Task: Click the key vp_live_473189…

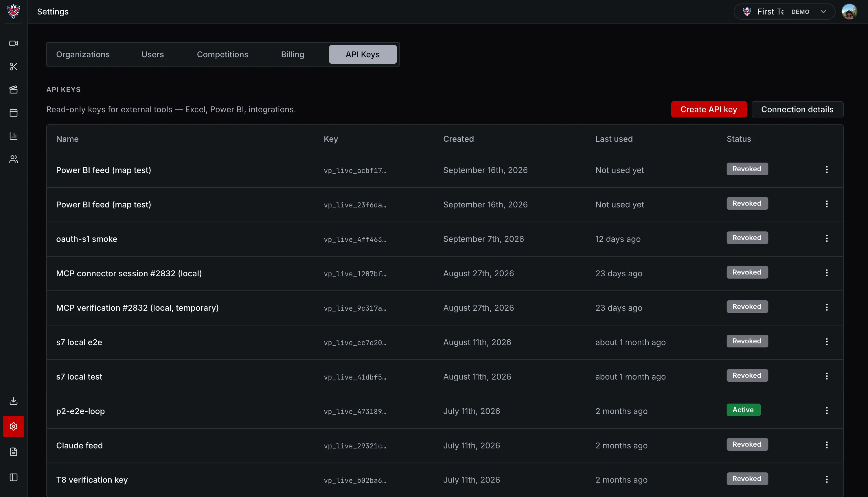Action: coord(355,412)
